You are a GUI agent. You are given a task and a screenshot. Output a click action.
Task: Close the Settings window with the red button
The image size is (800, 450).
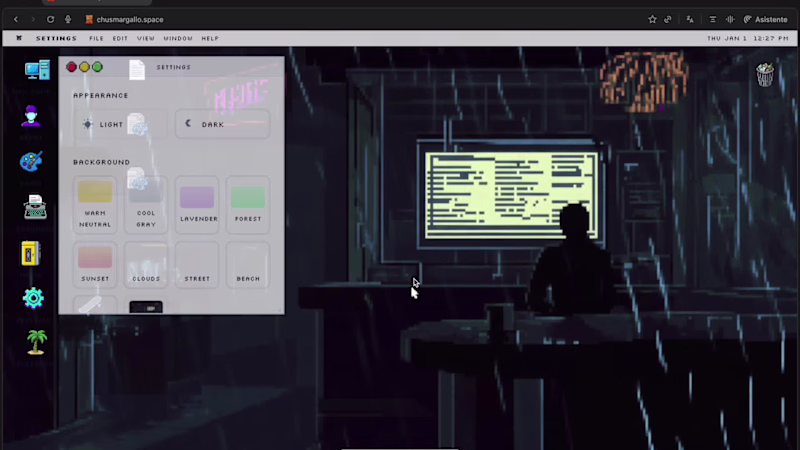71,67
